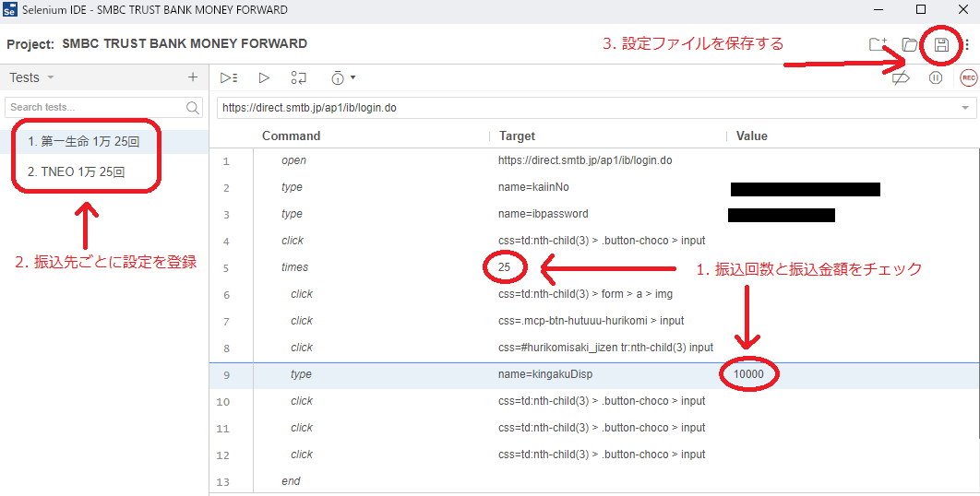Add a new test with plus
The image size is (980, 496).
pos(192,77)
